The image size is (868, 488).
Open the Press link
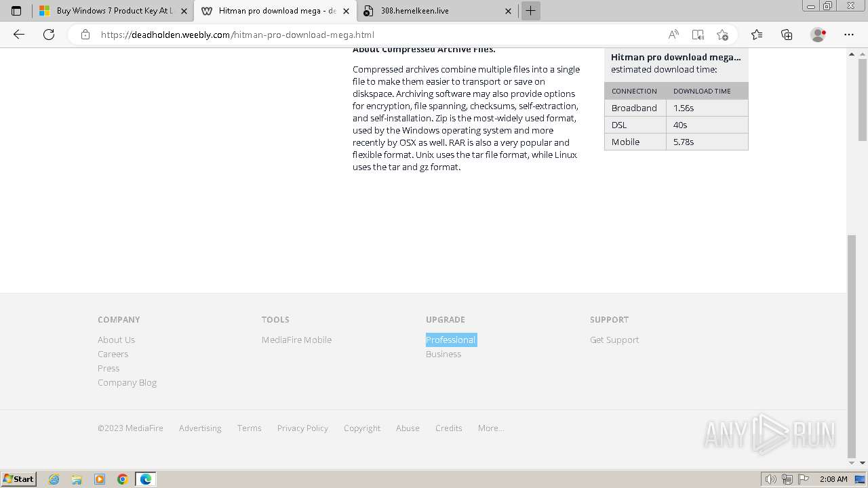click(x=108, y=368)
